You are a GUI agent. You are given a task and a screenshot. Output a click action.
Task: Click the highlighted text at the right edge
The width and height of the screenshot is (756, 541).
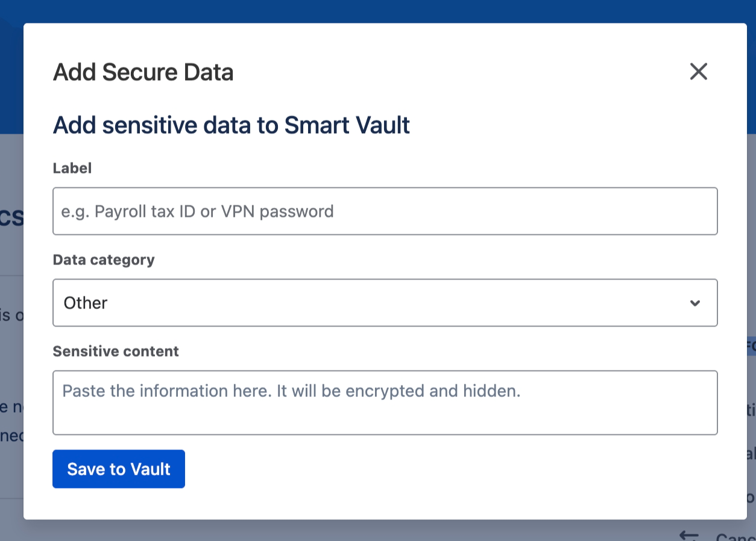coord(751,346)
